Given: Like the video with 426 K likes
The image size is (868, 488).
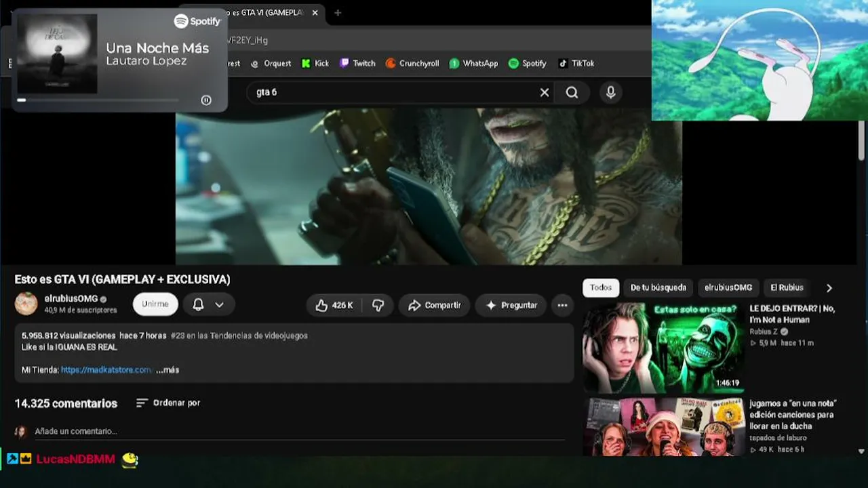Looking at the screenshot, I should coord(334,305).
